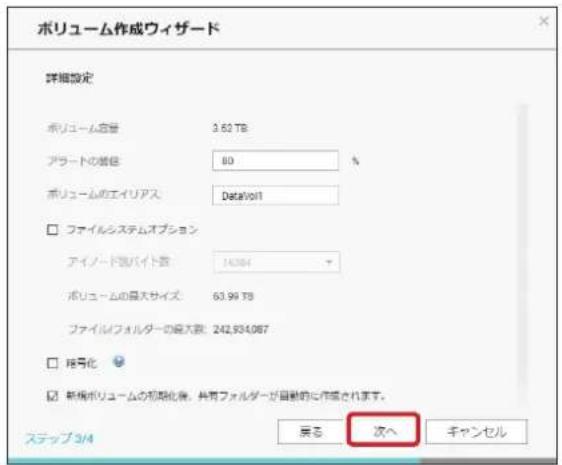Focus the alert threshold field showing 80
Image resolution: width=562 pixels, height=465 pixels.
tap(275, 161)
